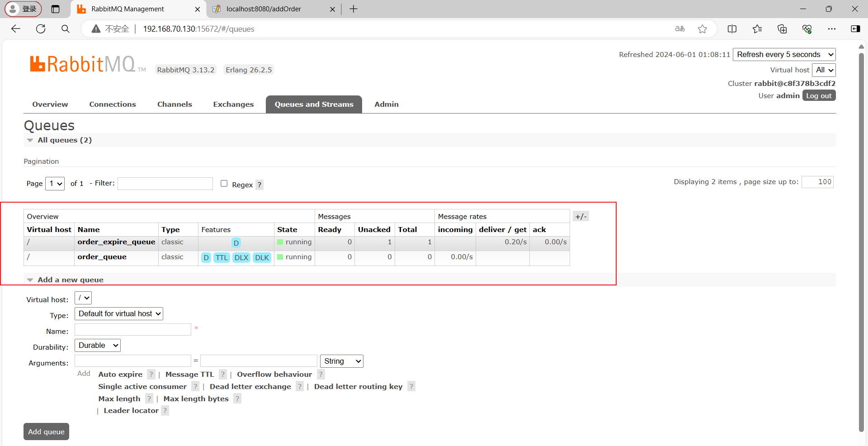Open the argument String type dropdown
This screenshot has width=868, height=446.
pyautogui.click(x=342, y=361)
